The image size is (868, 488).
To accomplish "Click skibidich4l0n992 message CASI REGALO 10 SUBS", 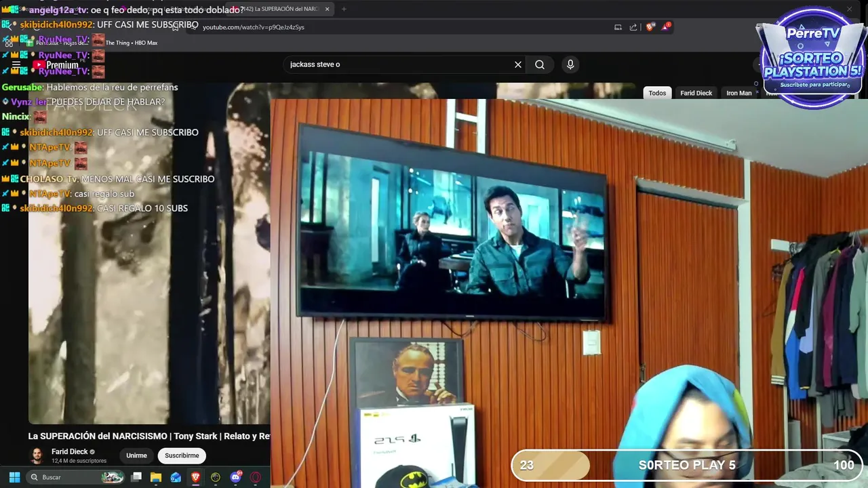I will [x=142, y=208].
